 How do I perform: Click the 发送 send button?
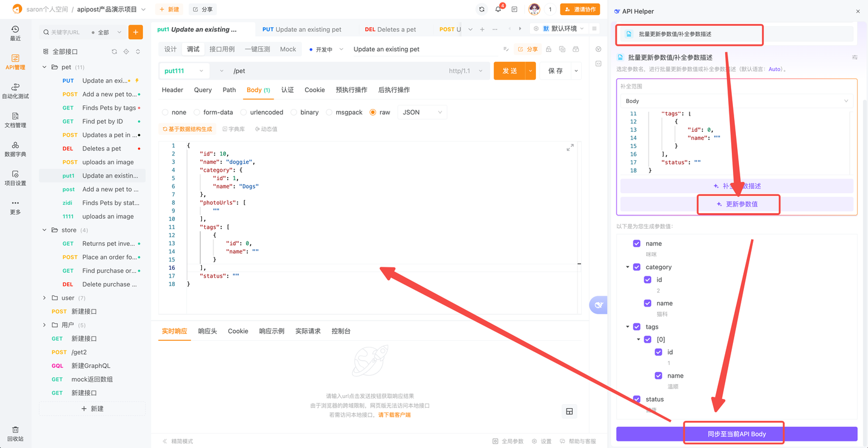pyautogui.click(x=509, y=70)
